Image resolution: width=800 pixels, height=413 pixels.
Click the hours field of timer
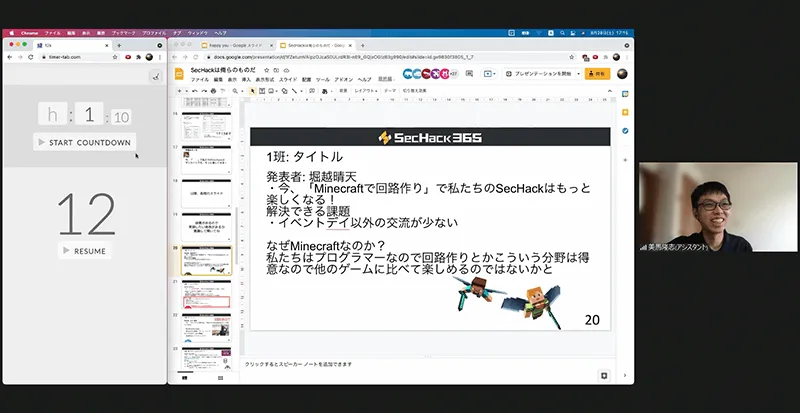(x=53, y=114)
